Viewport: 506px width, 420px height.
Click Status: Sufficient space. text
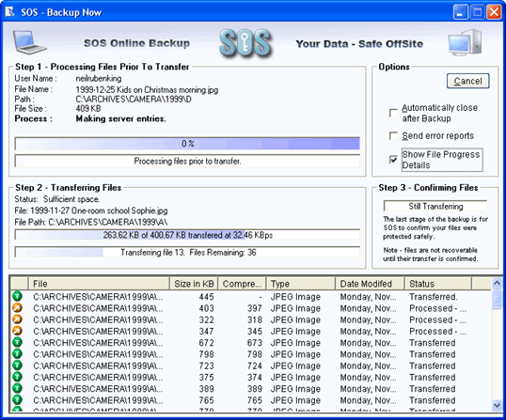[x=57, y=199]
